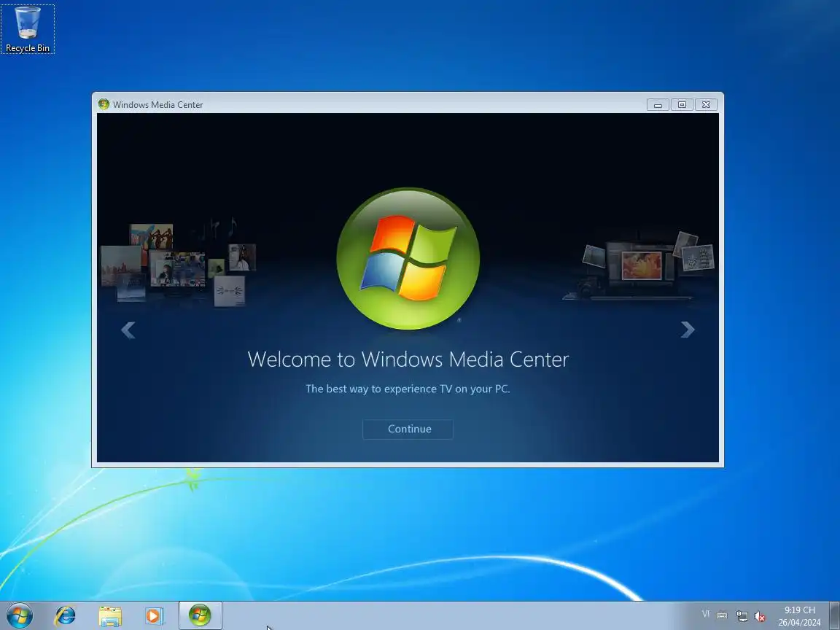The image size is (840, 630).
Task: Close the Windows Media Center window
Action: click(x=706, y=105)
